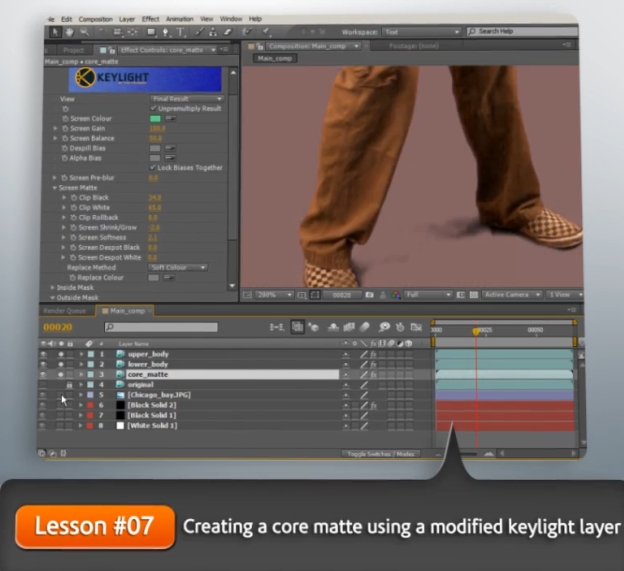This screenshot has width=624, height=571.
Task: Click the Search Help field
Action: point(522,31)
